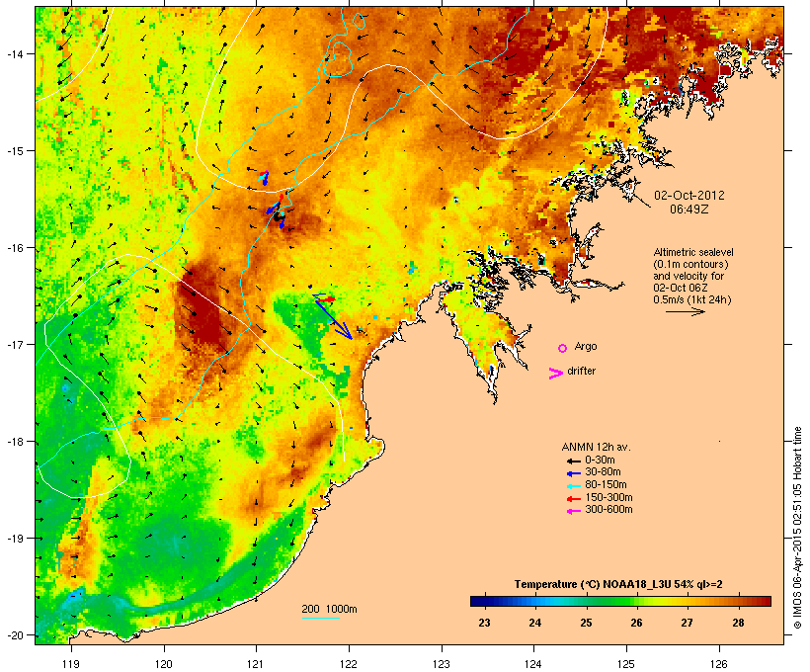Click the '80-150m' depth label

click(606, 485)
